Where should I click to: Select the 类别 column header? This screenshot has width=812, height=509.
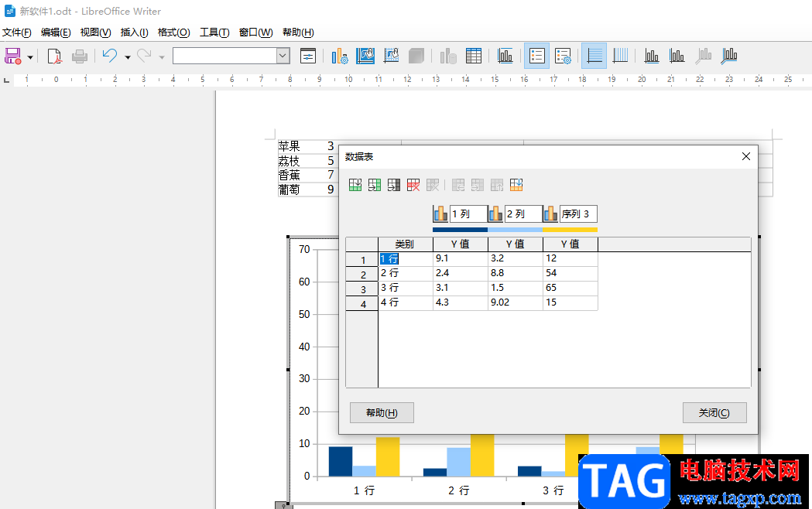tap(406, 244)
